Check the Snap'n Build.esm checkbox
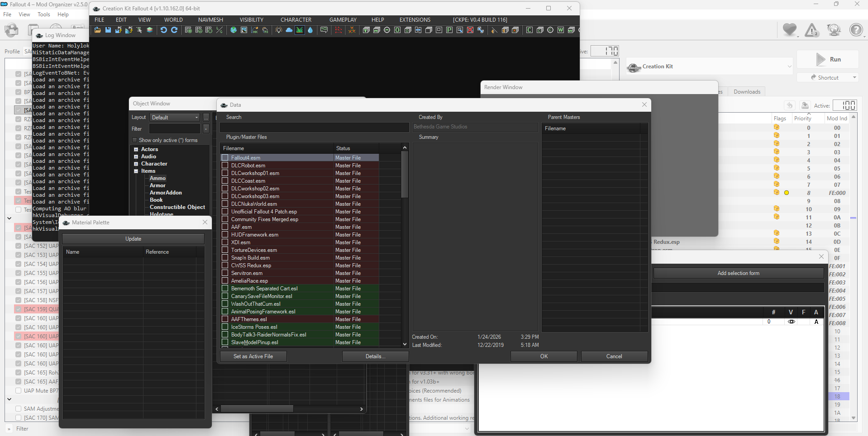 [225, 257]
